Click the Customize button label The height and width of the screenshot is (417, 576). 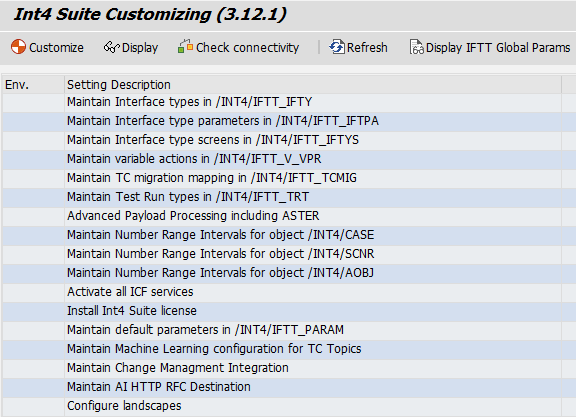56,48
